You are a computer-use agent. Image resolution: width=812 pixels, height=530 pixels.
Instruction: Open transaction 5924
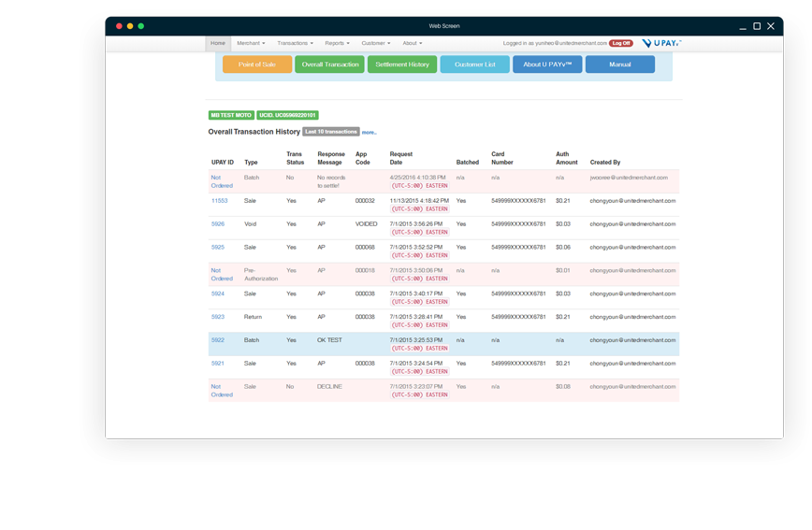point(218,294)
